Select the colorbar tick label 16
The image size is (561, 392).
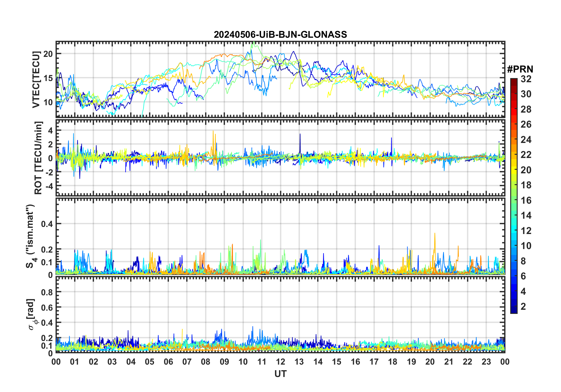[526, 200]
